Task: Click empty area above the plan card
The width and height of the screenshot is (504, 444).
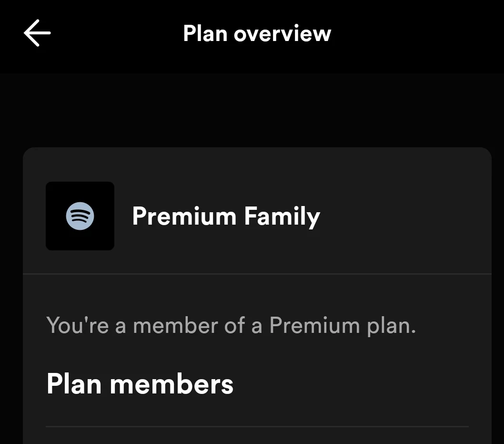Action: pyautogui.click(x=257, y=110)
